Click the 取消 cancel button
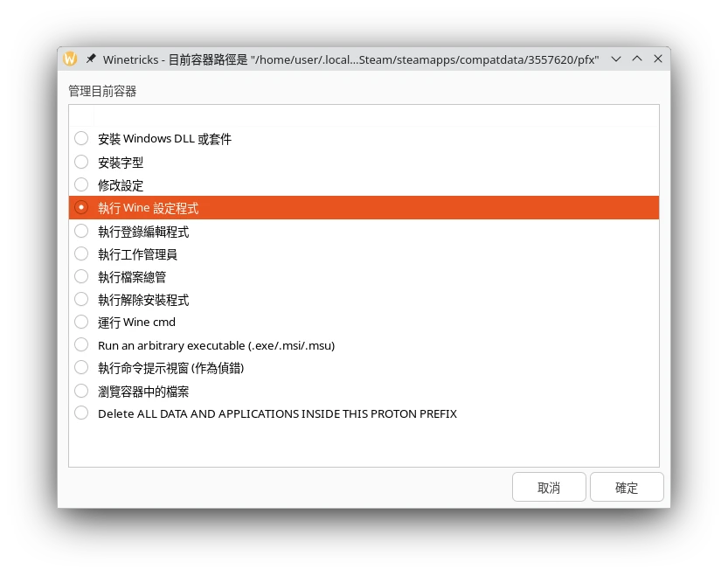The width and height of the screenshot is (728, 576). [x=549, y=488]
